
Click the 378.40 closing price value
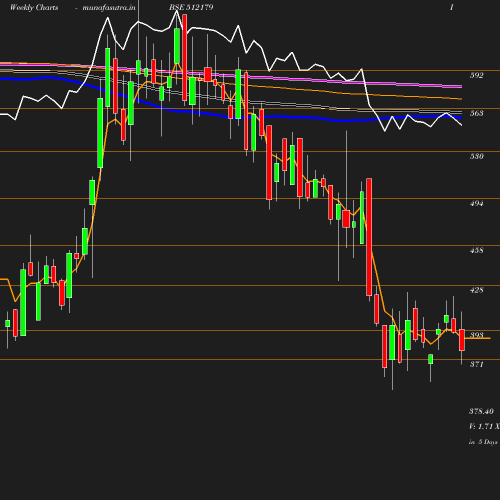coord(481,411)
